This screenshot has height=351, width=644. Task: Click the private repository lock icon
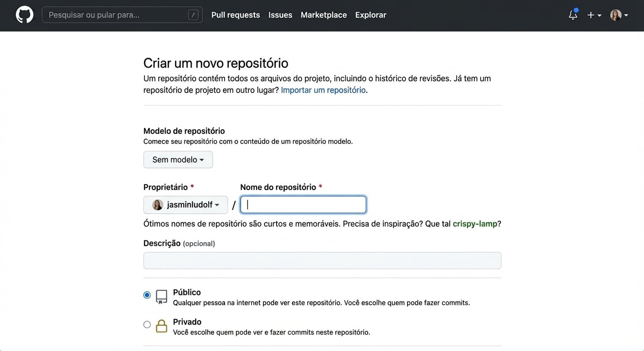pos(161,326)
